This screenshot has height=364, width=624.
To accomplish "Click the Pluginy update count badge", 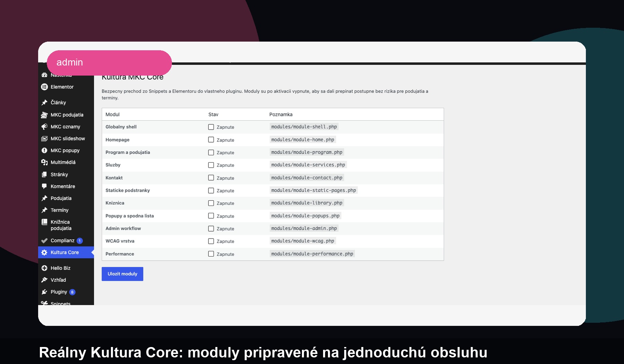I will coord(72,292).
